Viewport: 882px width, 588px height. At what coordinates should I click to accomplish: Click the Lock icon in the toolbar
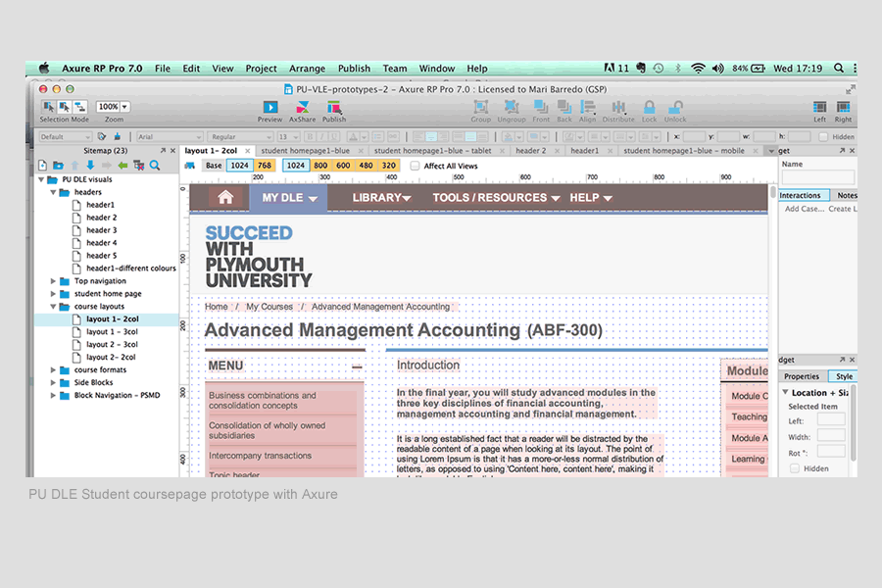649,107
